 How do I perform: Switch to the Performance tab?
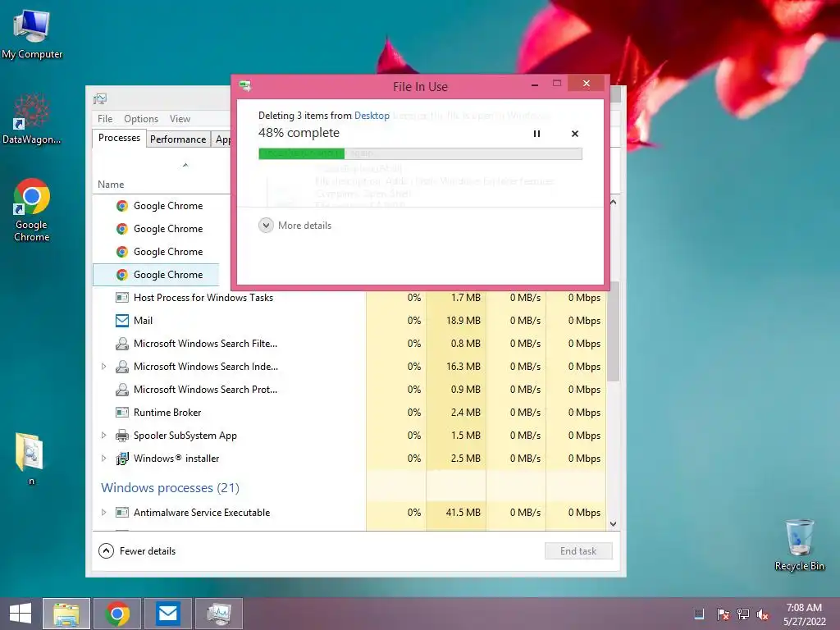tap(178, 139)
